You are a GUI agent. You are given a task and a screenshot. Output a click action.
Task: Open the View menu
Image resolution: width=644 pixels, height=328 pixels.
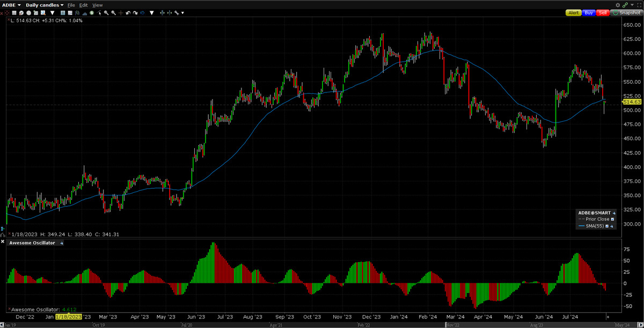[x=98, y=5]
